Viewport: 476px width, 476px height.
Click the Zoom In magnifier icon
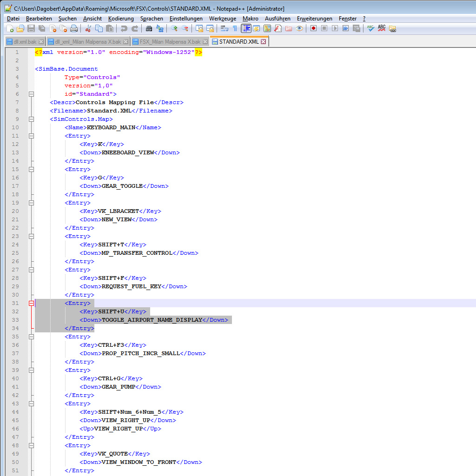coord(174,28)
